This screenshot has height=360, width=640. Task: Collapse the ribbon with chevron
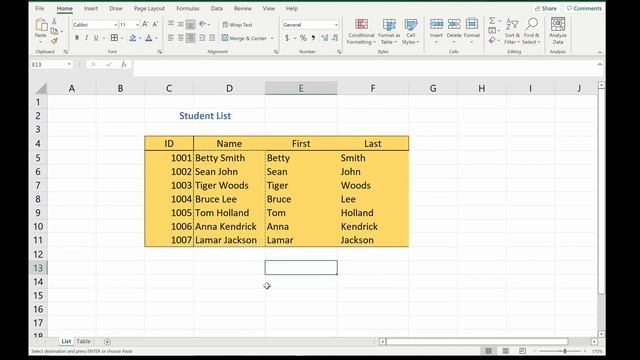point(600,52)
